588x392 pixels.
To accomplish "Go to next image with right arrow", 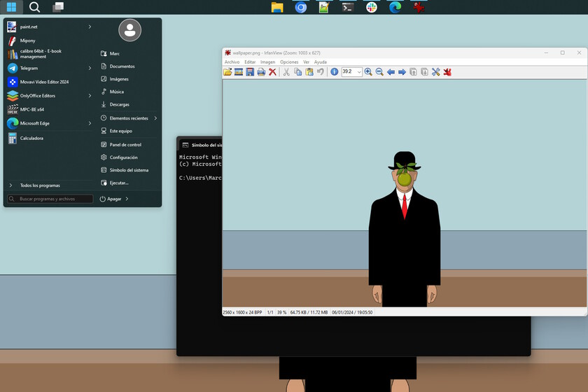I will 402,72.
